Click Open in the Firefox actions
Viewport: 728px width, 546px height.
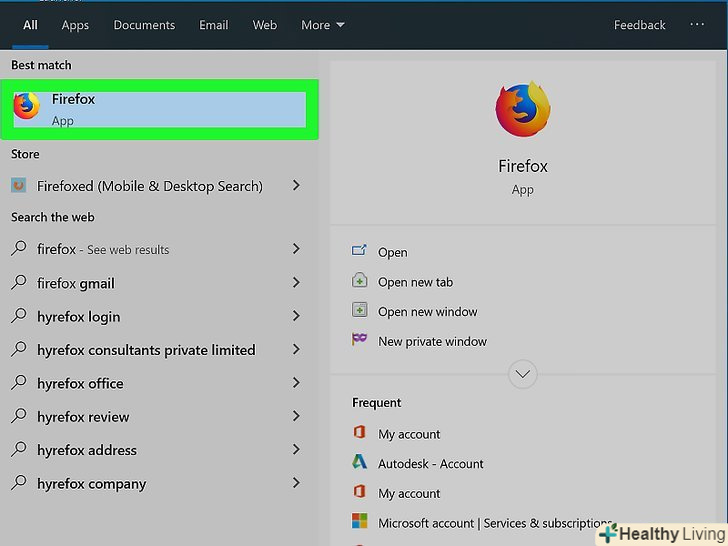[392, 253]
